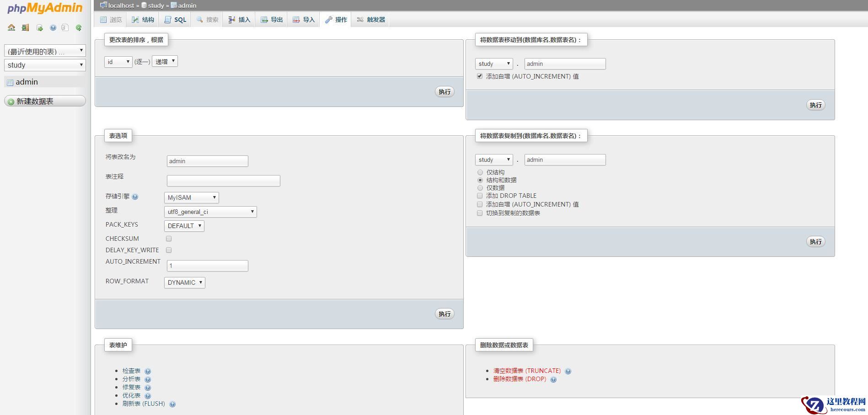Open help icon beside 分析表
The width and height of the screenshot is (868, 415).
[x=148, y=379]
